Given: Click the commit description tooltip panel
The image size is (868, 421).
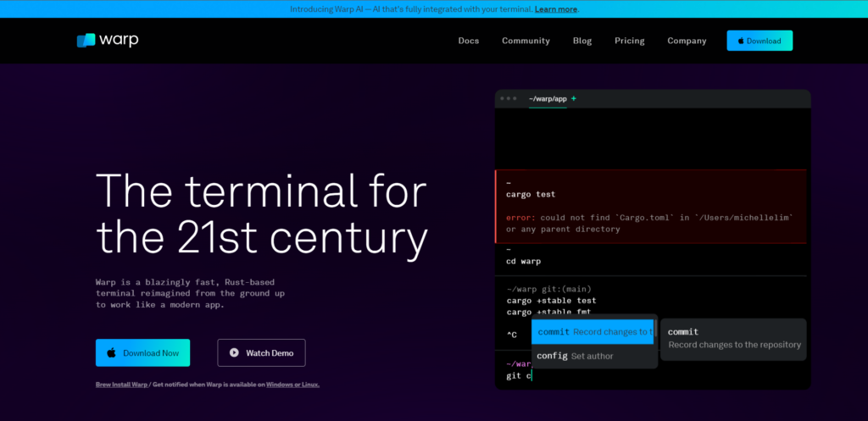Looking at the screenshot, I should tap(734, 338).
